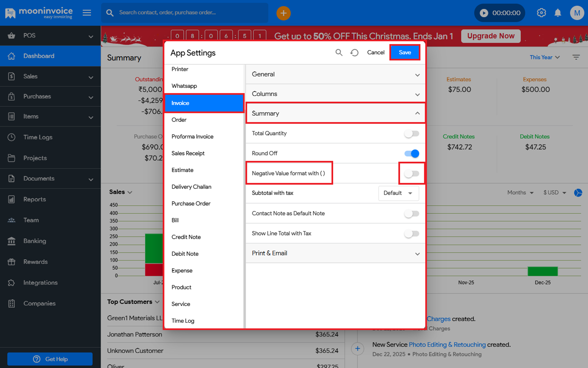Image resolution: width=588 pixels, height=368 pixels.
Task: Expand the Print & Email section
Action: [x=335, y=254]
